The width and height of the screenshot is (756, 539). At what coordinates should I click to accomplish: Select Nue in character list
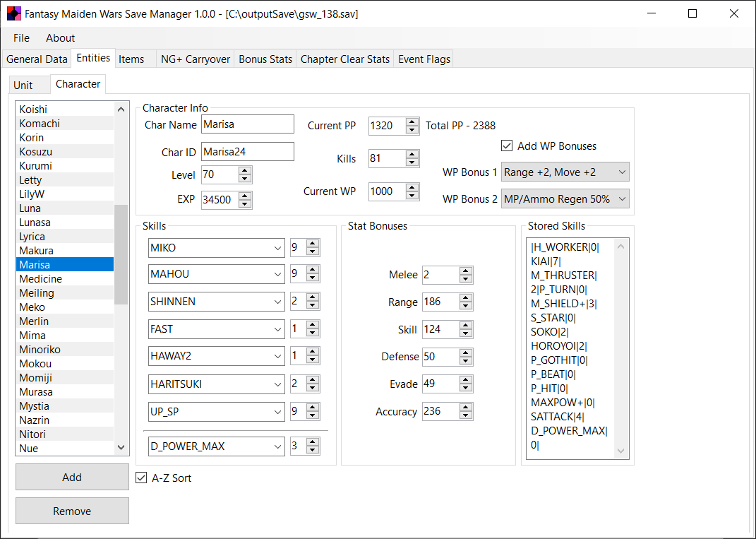coord(65,449)
